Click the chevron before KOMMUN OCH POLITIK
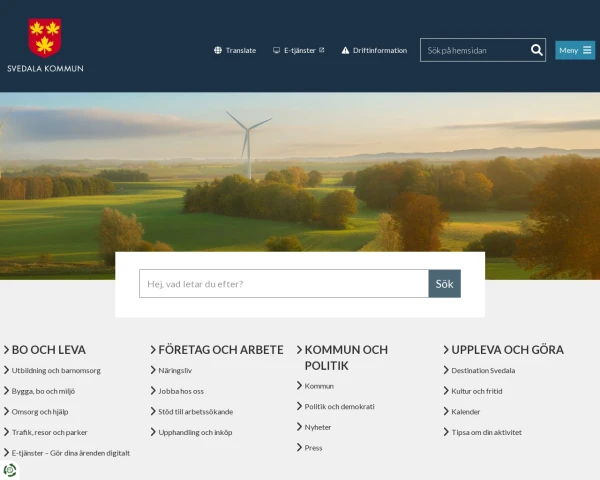Screen dimensions: 600x480 coord(300,349)
